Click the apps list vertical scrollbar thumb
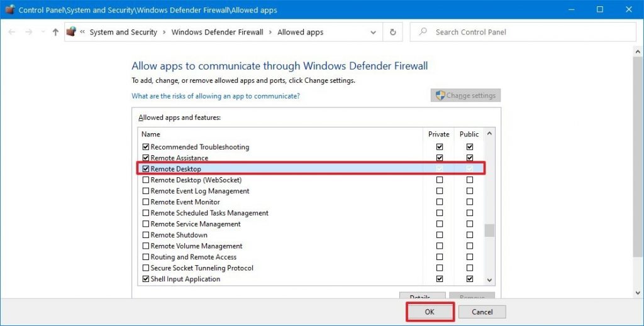The width and height of the screenshot is (644, 326). 489,231
